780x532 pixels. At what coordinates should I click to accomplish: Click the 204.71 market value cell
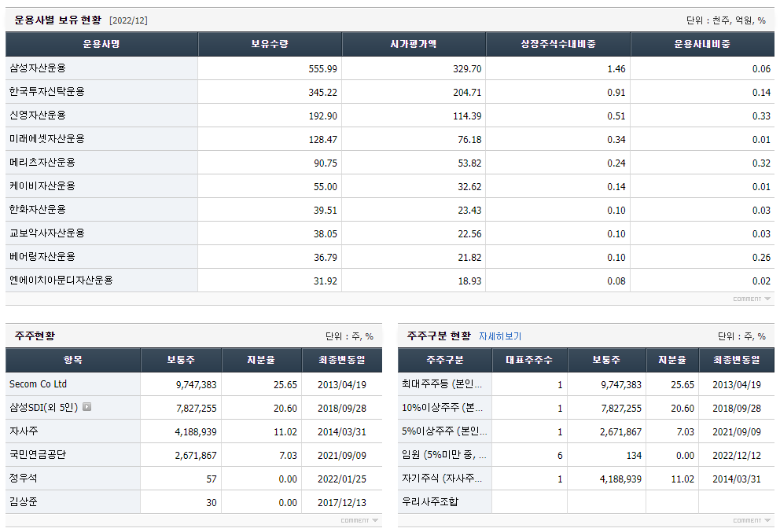(x=467, y=93)
